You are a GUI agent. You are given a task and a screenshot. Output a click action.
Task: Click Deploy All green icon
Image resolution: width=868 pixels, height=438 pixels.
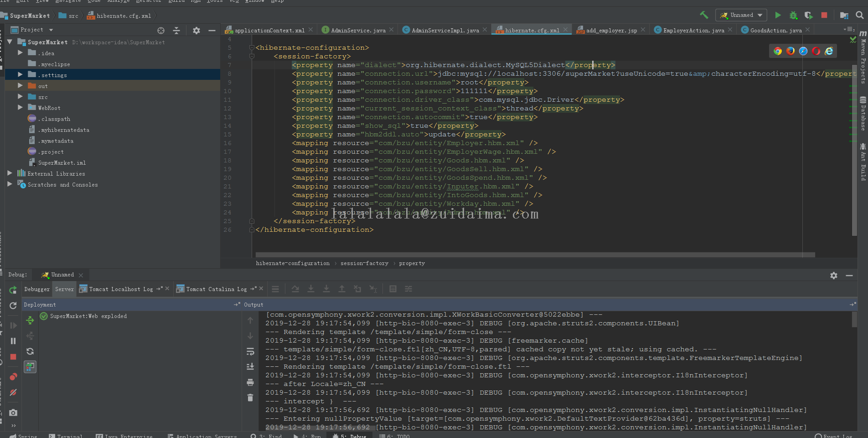[30, 320]
